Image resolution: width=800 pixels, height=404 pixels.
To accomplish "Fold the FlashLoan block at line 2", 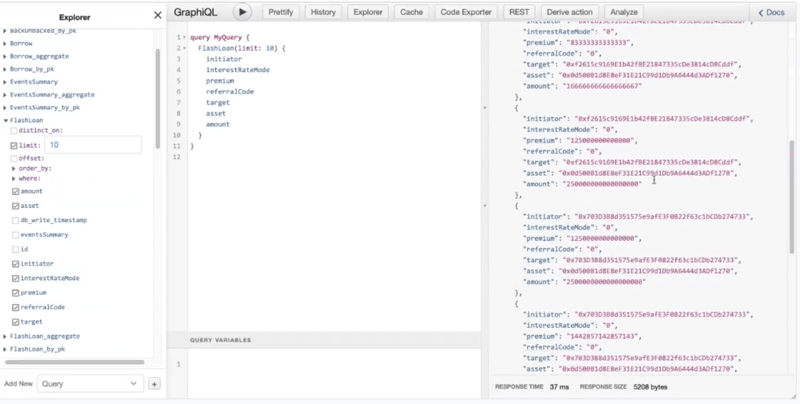I will pos(184,48).
